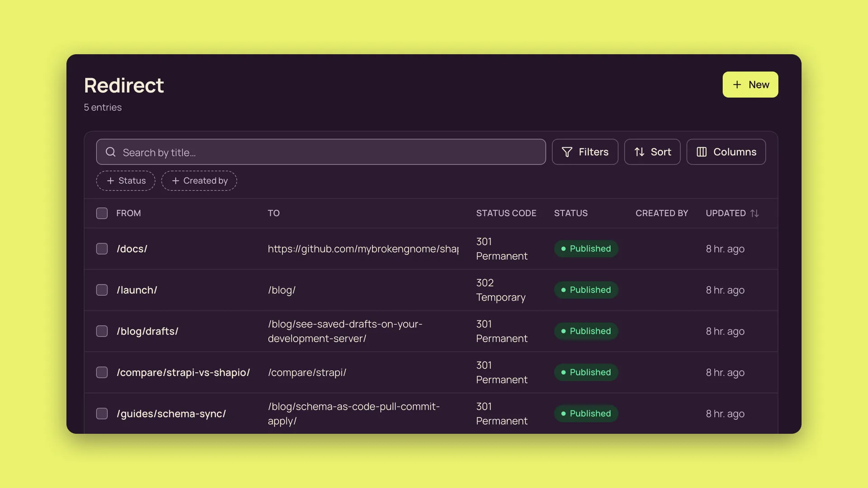Viewport: 868px width, 488px height.
Task: Click the STATUS column header
Action: [571, 213]
